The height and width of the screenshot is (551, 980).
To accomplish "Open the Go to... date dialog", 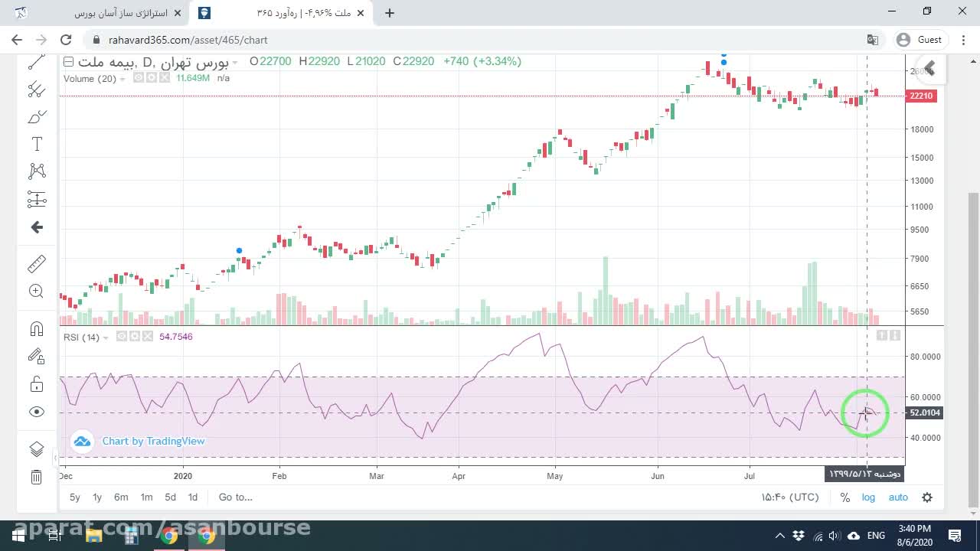I will (x=236, y=497).
